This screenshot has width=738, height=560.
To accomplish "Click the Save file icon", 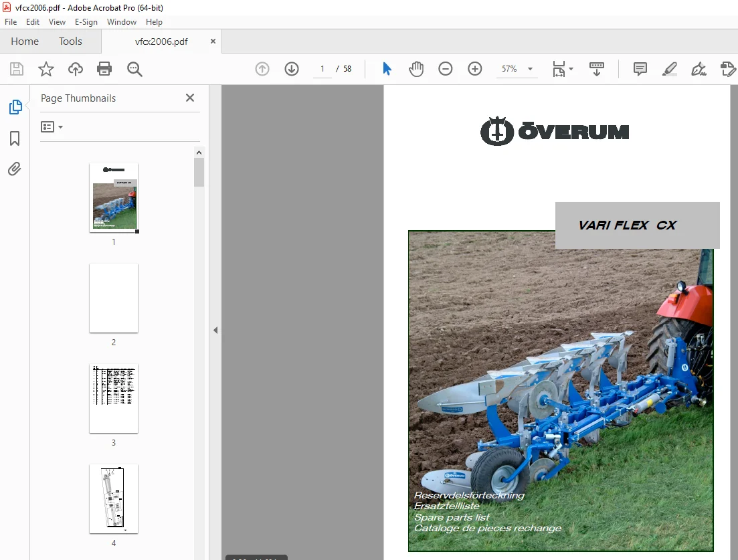I will [17, 69].
